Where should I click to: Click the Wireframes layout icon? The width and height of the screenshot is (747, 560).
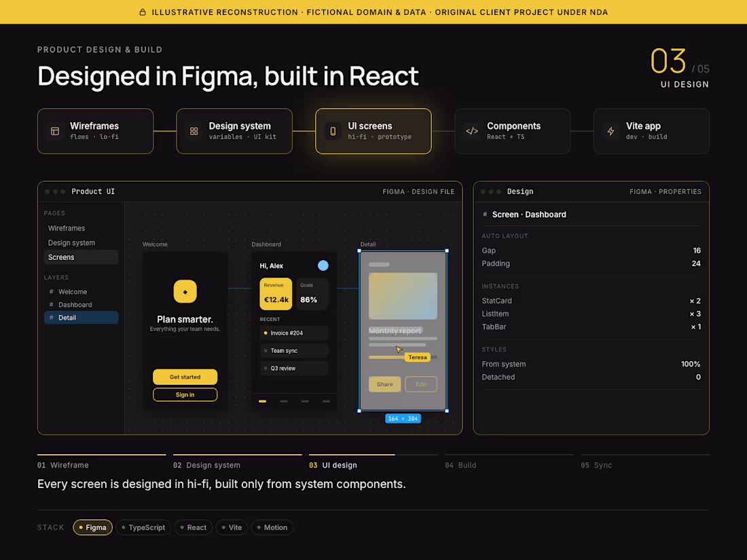coord(55,131)
